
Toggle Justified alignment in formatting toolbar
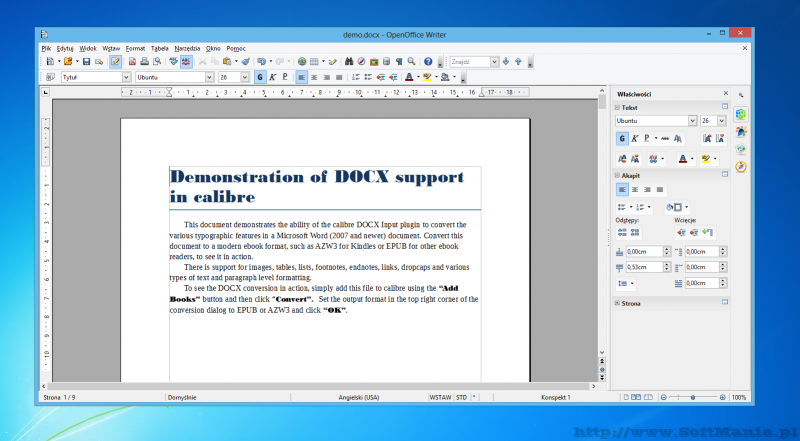339,77
